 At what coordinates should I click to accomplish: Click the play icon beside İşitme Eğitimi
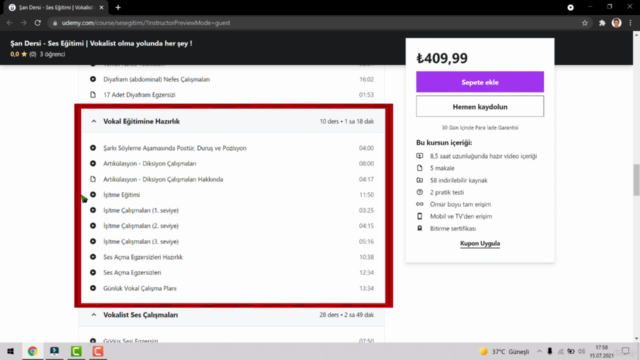point(93,195)
